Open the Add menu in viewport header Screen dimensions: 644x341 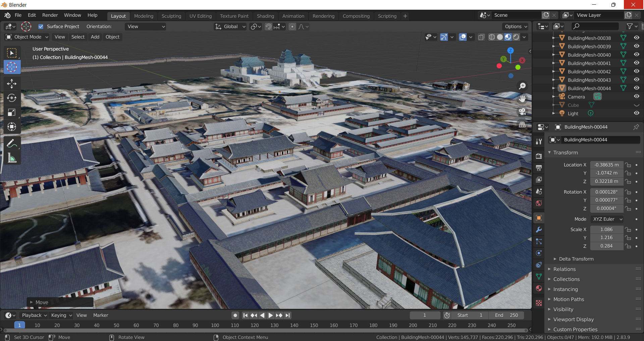click(95, 37)
